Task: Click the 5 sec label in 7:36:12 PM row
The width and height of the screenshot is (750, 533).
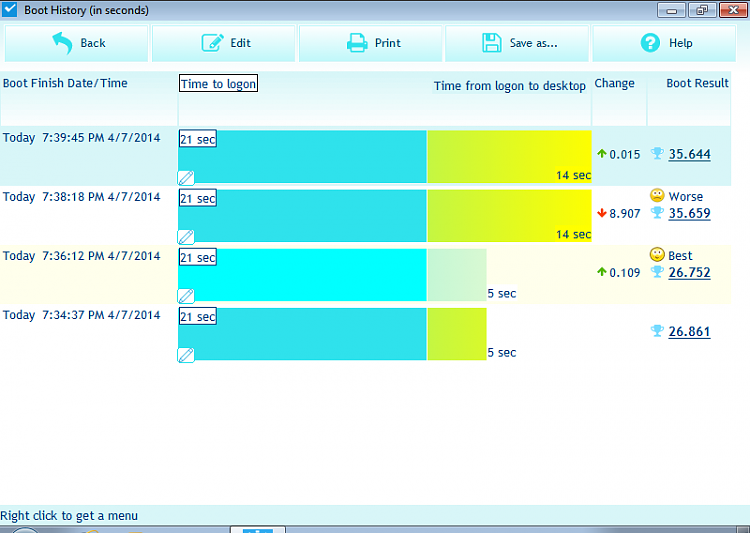Action: click(502, 294)
